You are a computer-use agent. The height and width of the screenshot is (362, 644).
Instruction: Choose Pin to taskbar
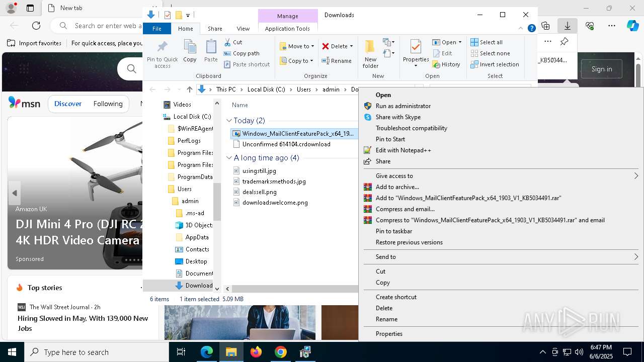[x=394, y=231]
